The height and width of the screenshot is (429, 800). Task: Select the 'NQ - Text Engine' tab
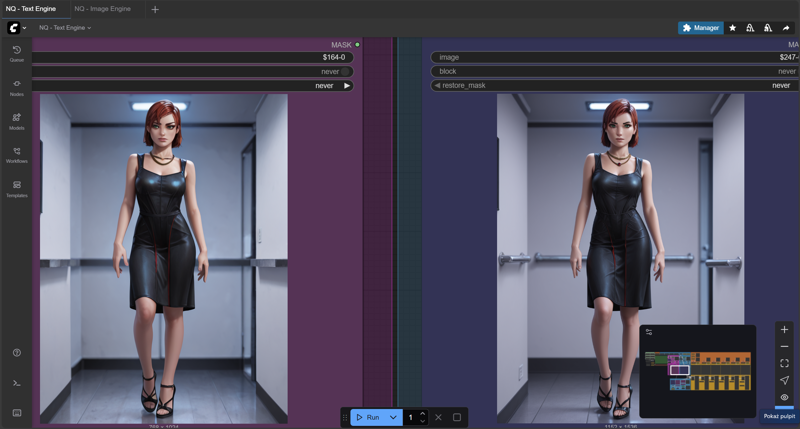pyautogui.click(x=30, y=9)
